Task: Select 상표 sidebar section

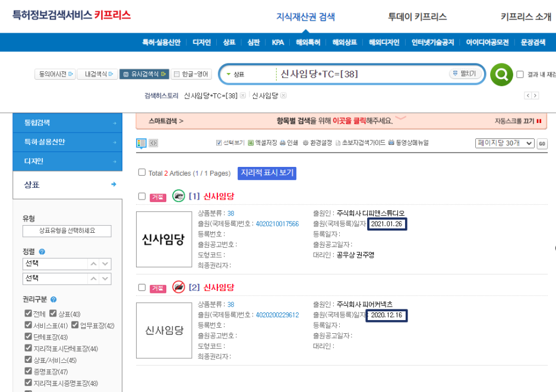Action: [67, 185]
